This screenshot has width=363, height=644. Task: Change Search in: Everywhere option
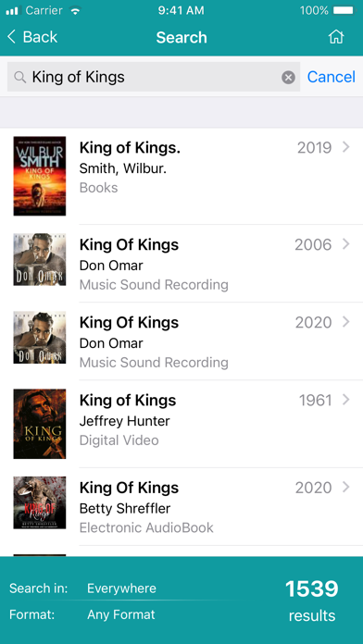click(x=121, y=588)
